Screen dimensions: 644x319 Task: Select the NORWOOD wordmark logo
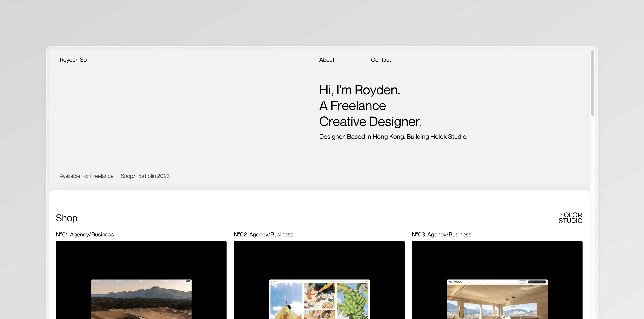point(456,282)
